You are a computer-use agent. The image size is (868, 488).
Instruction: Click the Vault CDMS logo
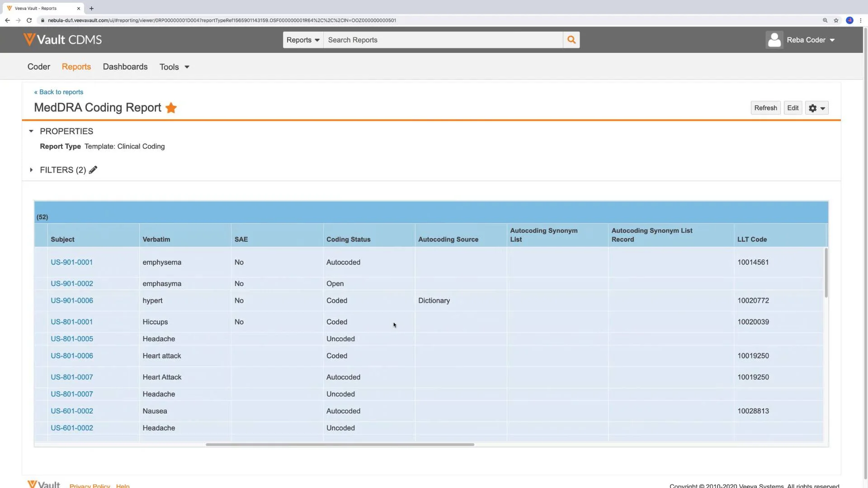(62, 40)
